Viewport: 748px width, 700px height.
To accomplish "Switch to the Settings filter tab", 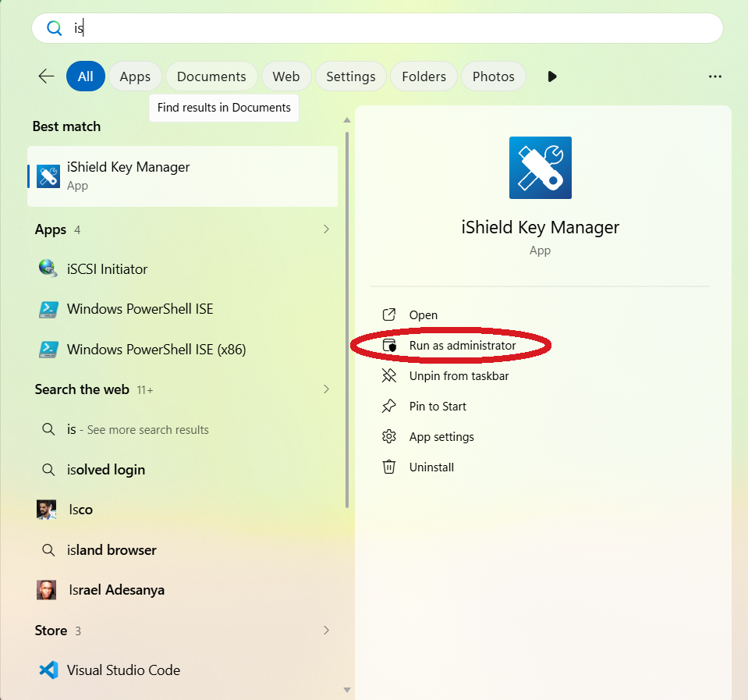I will (x=351, y=76).
